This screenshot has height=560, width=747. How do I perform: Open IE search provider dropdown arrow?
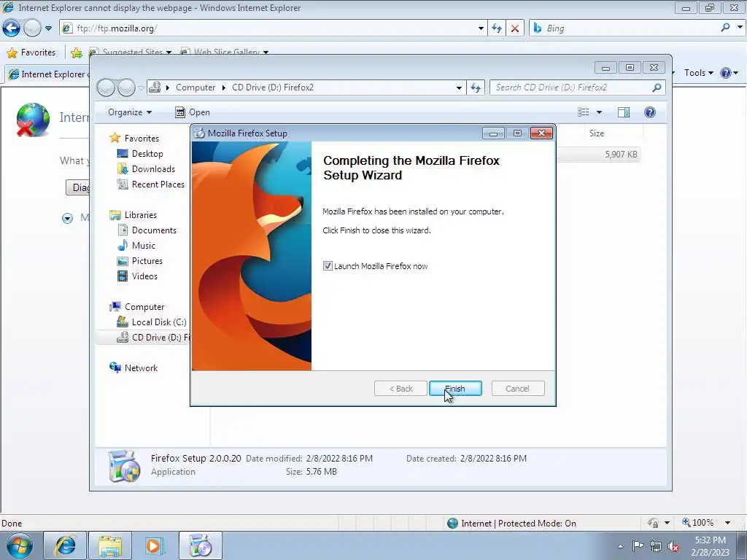(x=740, y=28)
